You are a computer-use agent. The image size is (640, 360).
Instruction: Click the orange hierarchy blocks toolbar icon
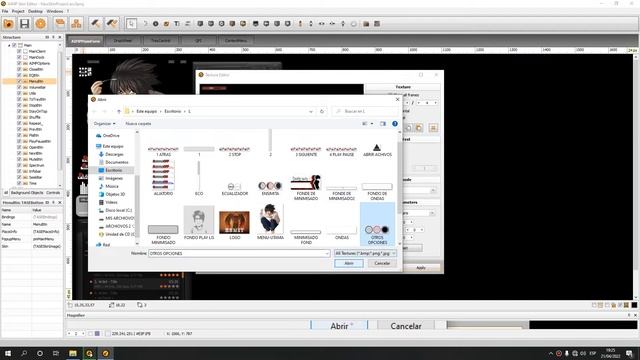pos(76,24)
